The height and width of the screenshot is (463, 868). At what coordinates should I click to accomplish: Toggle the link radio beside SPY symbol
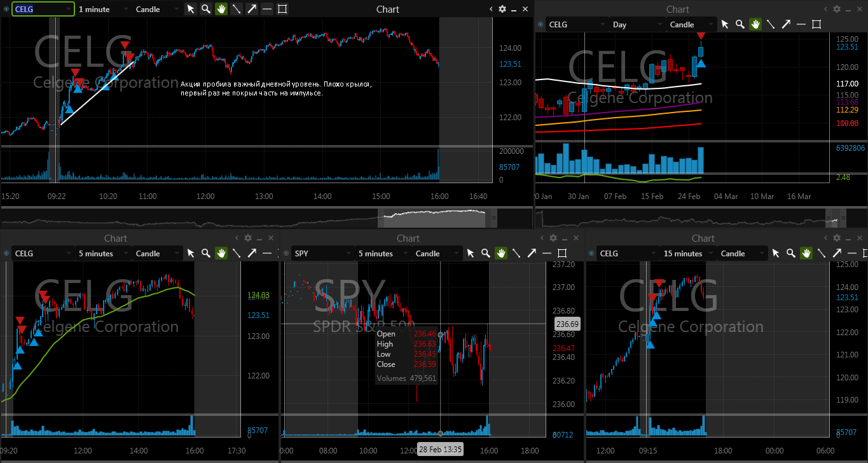[286, 253]
